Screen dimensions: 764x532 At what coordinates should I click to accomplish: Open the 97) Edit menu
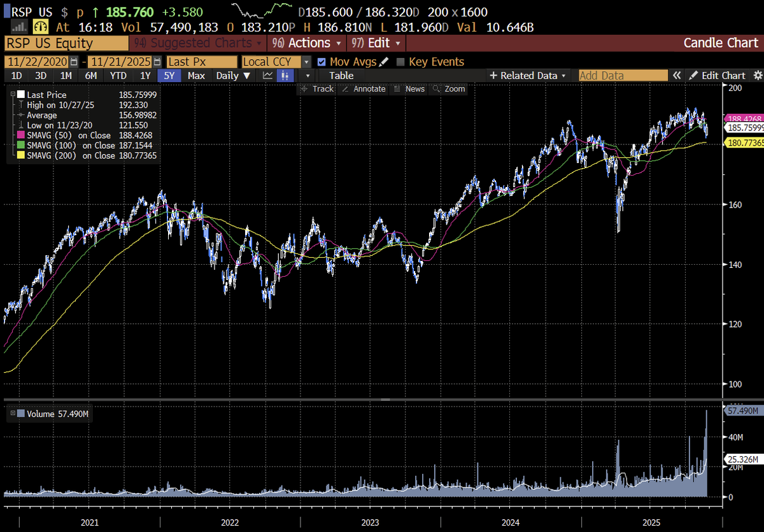tap(376, 43)
